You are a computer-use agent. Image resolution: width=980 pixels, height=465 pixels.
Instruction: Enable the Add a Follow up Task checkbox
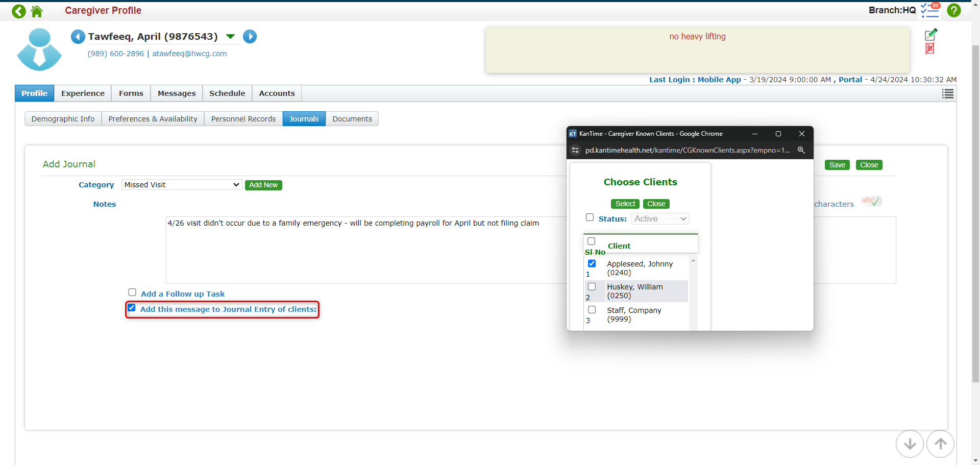(x=132, y=292)
